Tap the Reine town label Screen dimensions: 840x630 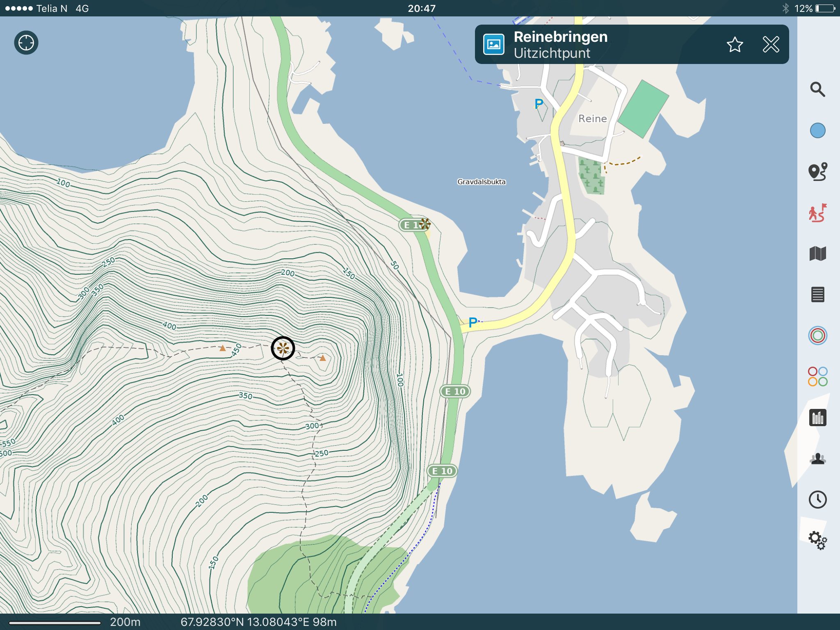[x=592, y=119]
